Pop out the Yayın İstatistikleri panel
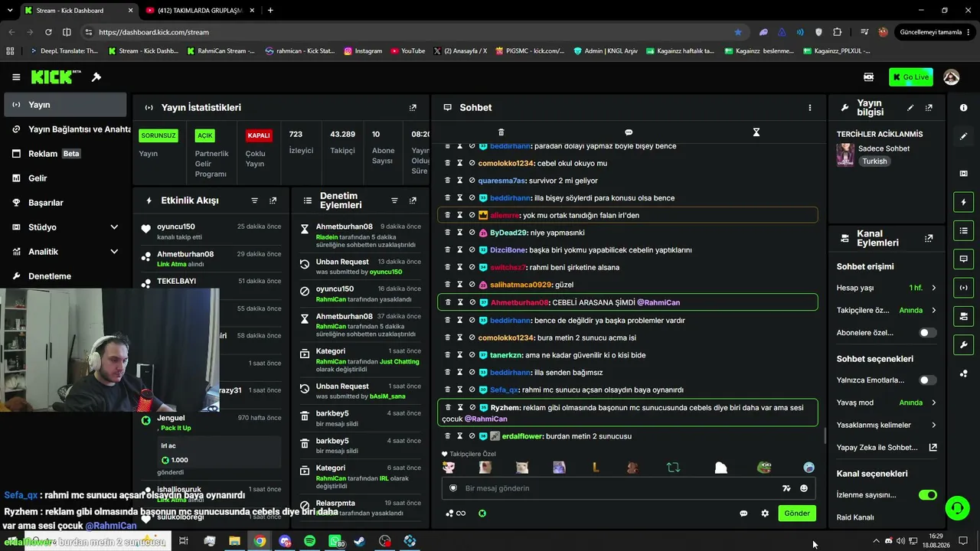Screen dimensions: 980x551 click(x=413, y=108)
